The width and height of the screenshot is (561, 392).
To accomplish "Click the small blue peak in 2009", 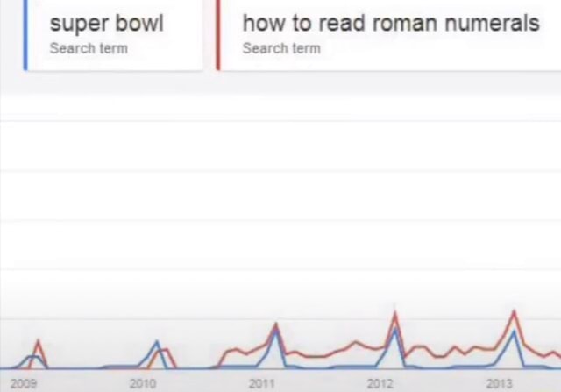I will coord(32,356).
